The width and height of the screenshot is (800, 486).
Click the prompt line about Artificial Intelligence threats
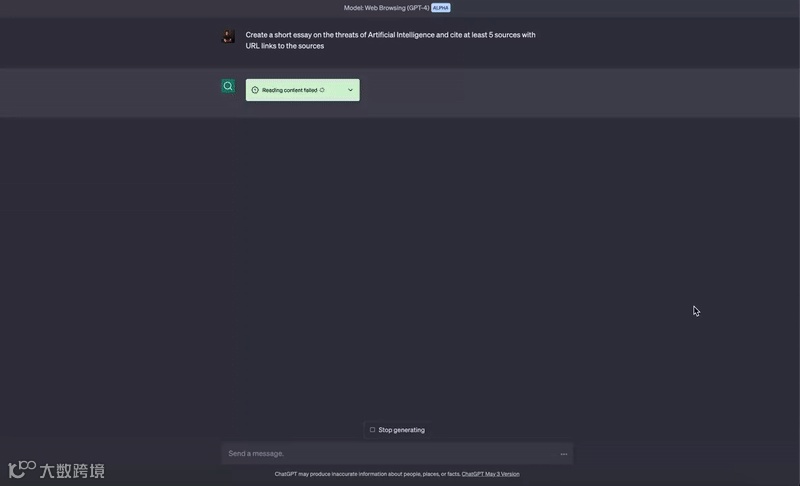pos(390,35)
